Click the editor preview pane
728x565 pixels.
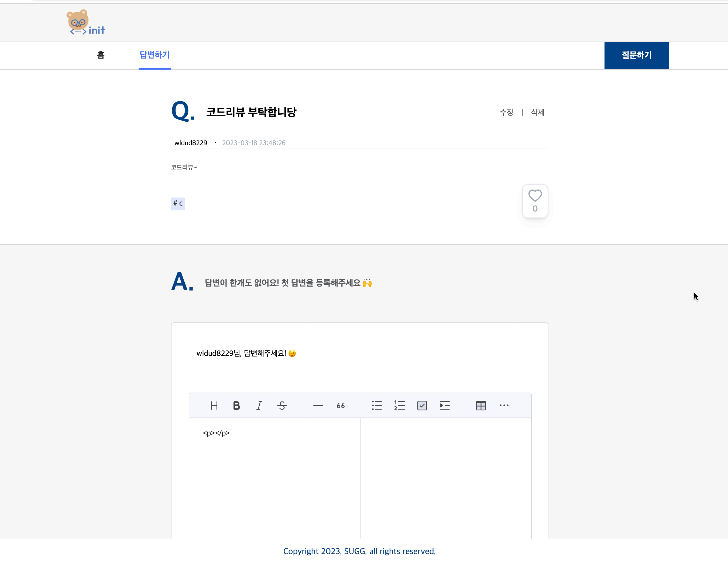pos(446,478)
